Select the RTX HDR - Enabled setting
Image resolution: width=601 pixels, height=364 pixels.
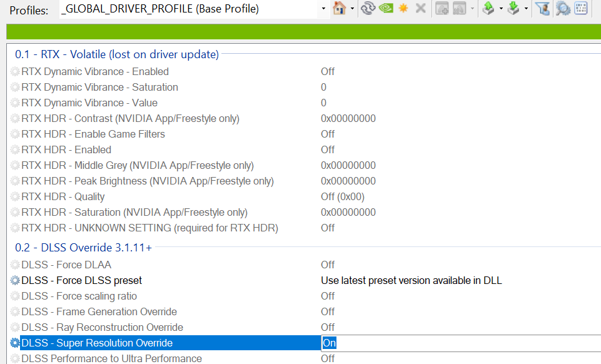tap(66, 150)
